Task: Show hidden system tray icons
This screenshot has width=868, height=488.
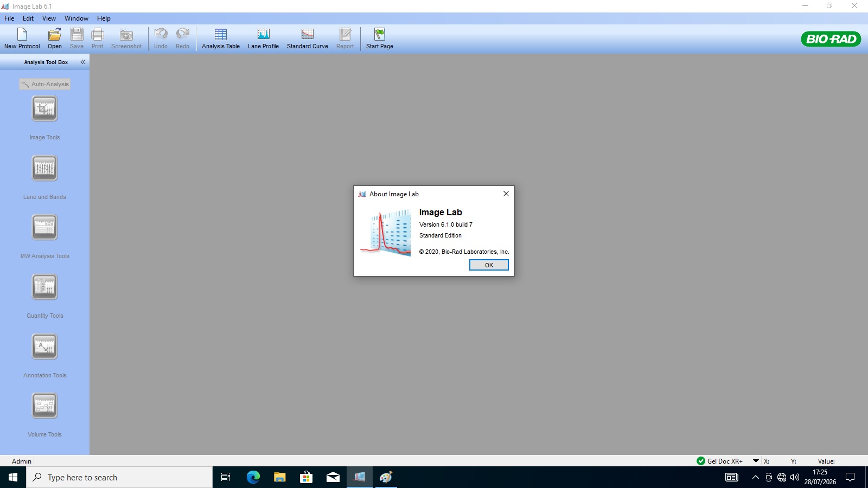Action: (755, 477)
